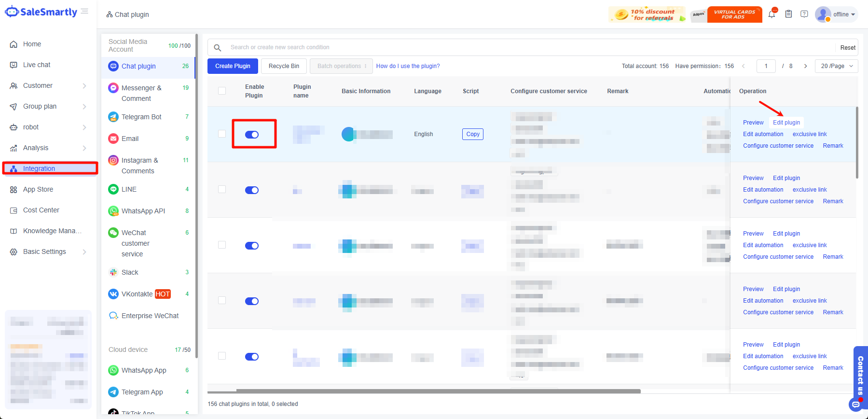Open the Email channel tab
868x419 pixels.
tap(130, 139)
